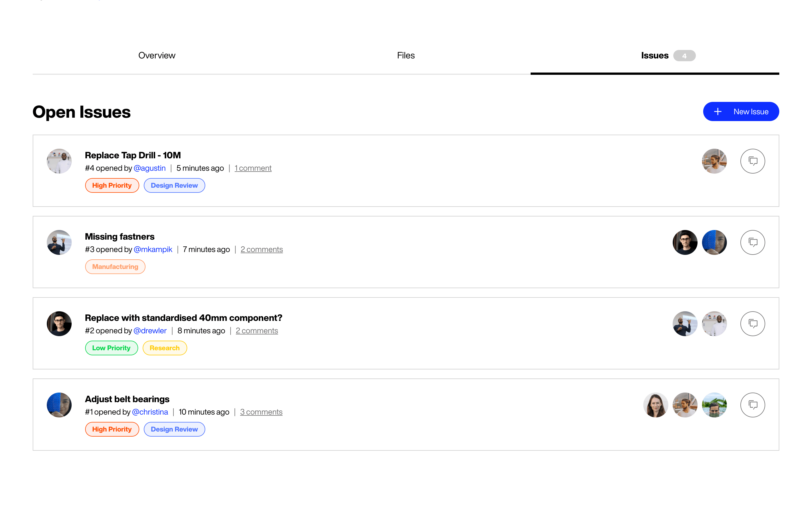The image size is (812, 508).
Task: Click glasses-wearing assignee avatar on Missing fastners
Action: click(685, 243)
